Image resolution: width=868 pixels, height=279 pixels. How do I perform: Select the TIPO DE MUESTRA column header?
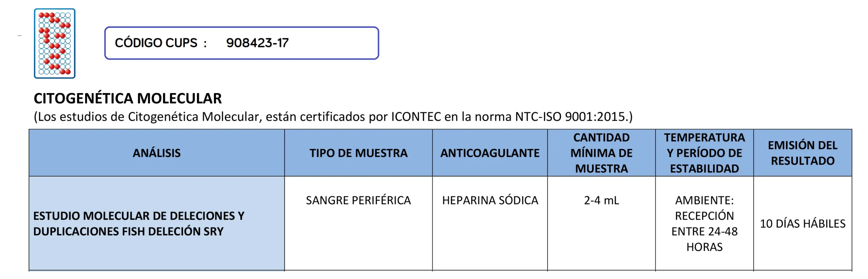click(x=358, y=153)
